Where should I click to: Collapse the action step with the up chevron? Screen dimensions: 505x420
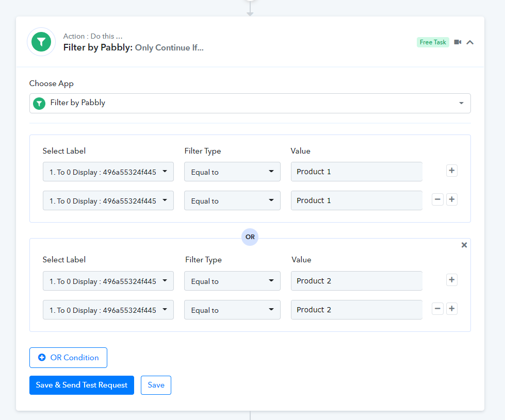point(470,42)
